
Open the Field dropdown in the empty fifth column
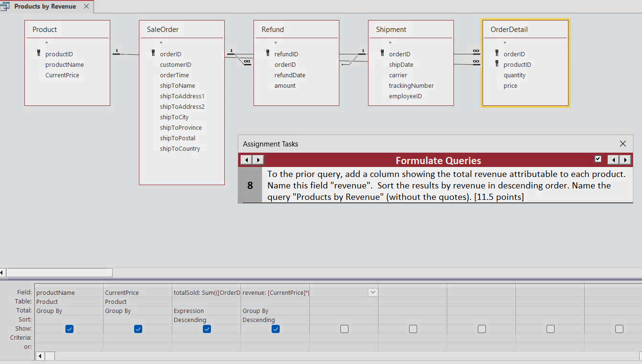[373, 292]
